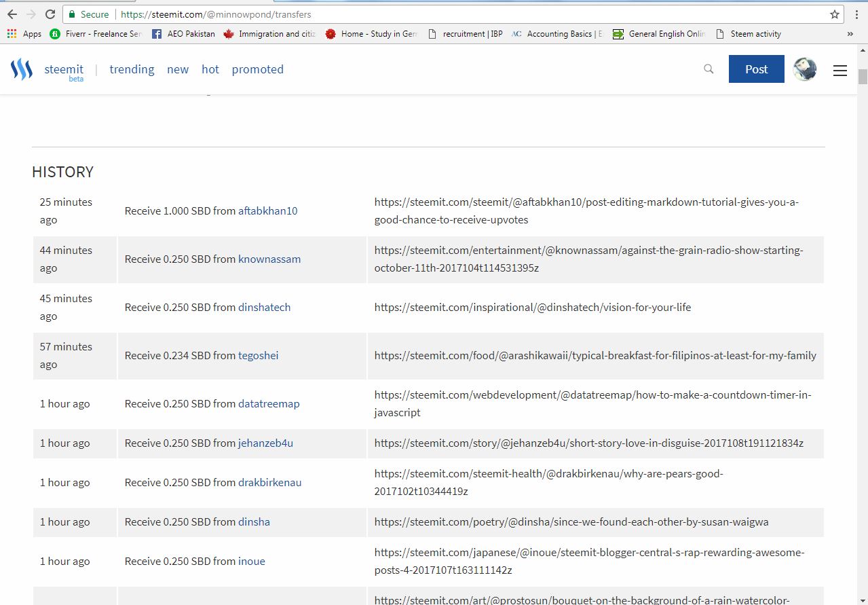The height and width of the screenshot is (605, 868).
Task: Click the green Secure padlock icon
Action: [x=72, y=14]
